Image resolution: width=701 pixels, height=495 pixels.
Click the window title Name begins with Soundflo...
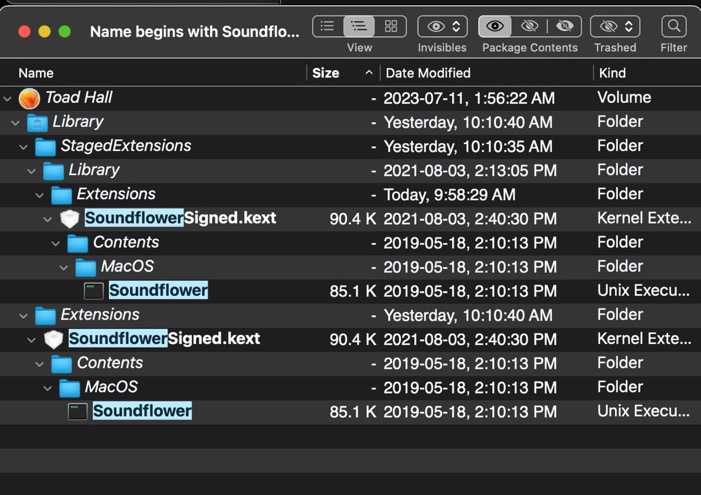coord(194,32)
